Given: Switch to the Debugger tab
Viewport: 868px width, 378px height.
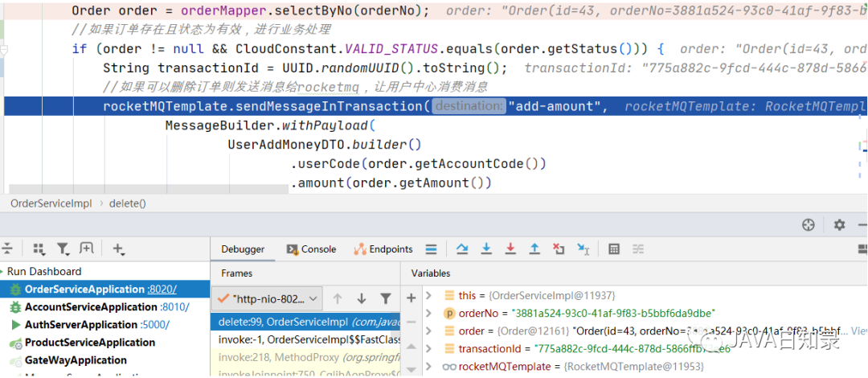Looking at the screenshot, I should tap(243, 249).
